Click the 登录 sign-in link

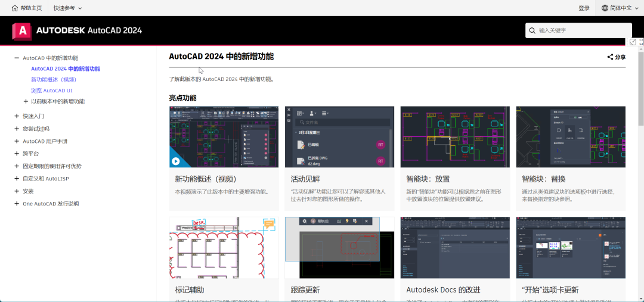click(584, 8)
